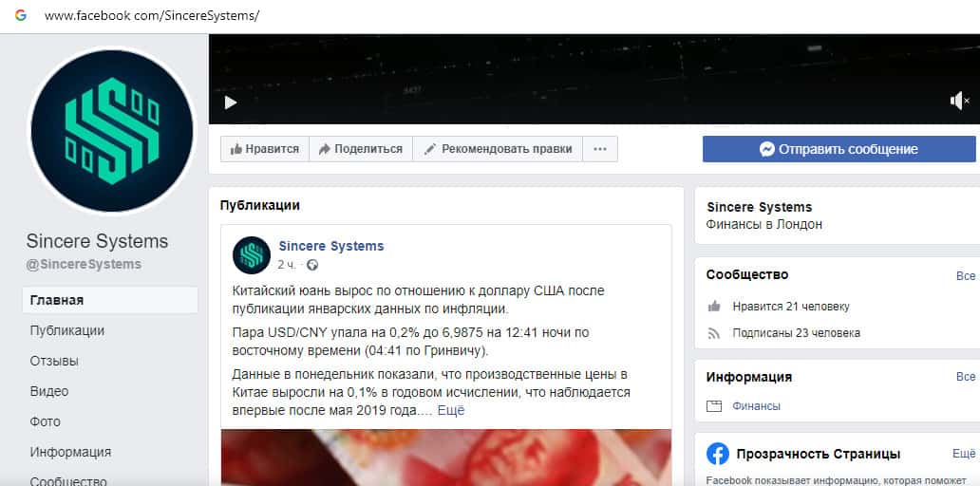Image resolution: width=980 pixels, height=486 pixels.
Task: Select Главная in the sidebar menu
Action: [110, 301]
